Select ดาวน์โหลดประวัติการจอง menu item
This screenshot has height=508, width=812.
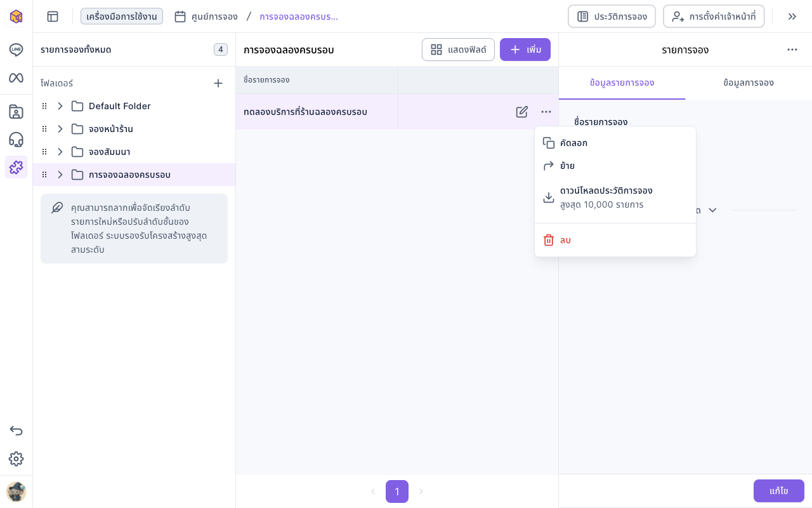615,197
